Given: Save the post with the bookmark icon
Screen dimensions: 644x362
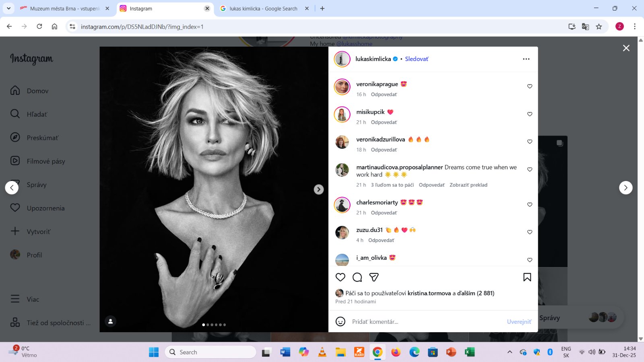Looking at the screenshot, I should click(527, 277).
